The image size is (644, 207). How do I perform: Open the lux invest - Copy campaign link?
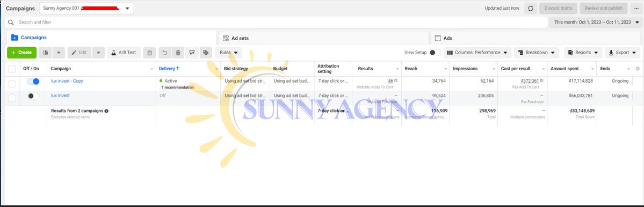[x=67, y=81]
